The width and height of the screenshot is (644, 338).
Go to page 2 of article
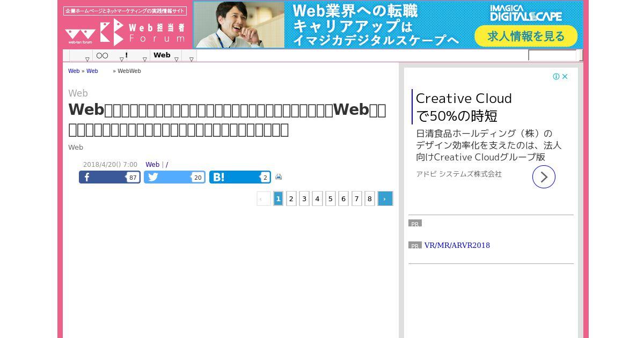pyautogui.click(x=291, y=199)
